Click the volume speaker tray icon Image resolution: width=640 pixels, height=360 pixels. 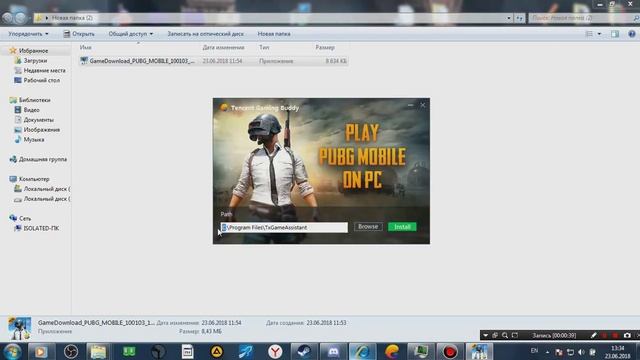[581, 352]
